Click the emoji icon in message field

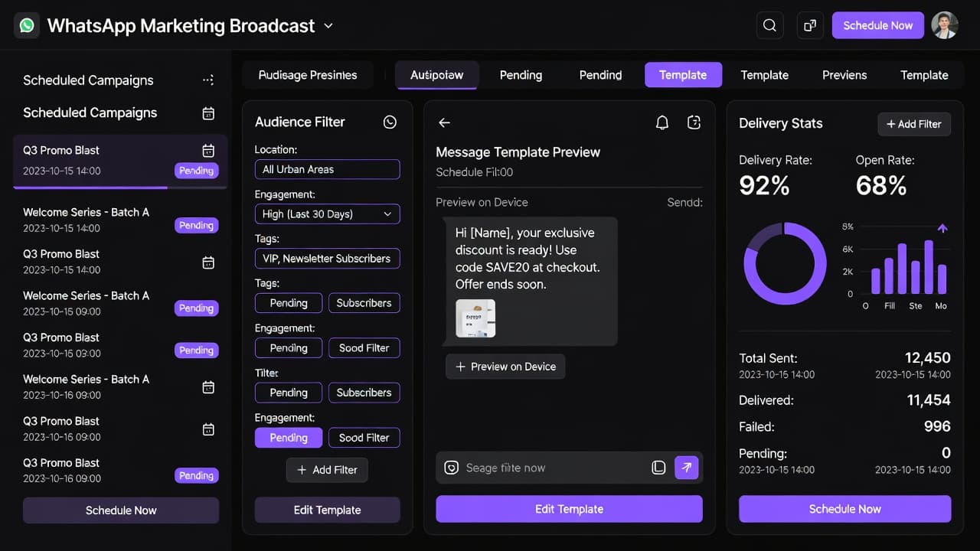point(451,468)
